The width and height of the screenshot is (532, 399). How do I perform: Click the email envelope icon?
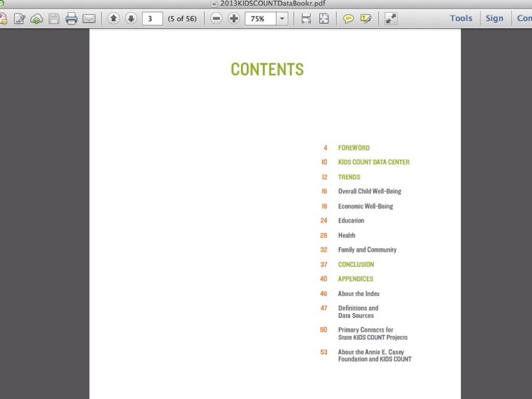pyautogui.click(x=89, y=19)
